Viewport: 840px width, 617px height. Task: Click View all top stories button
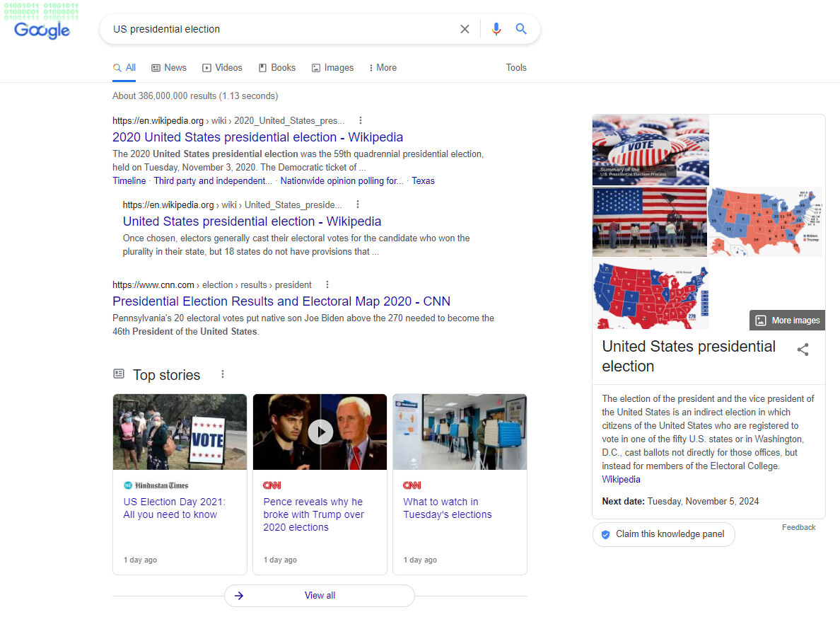(320, 596)
